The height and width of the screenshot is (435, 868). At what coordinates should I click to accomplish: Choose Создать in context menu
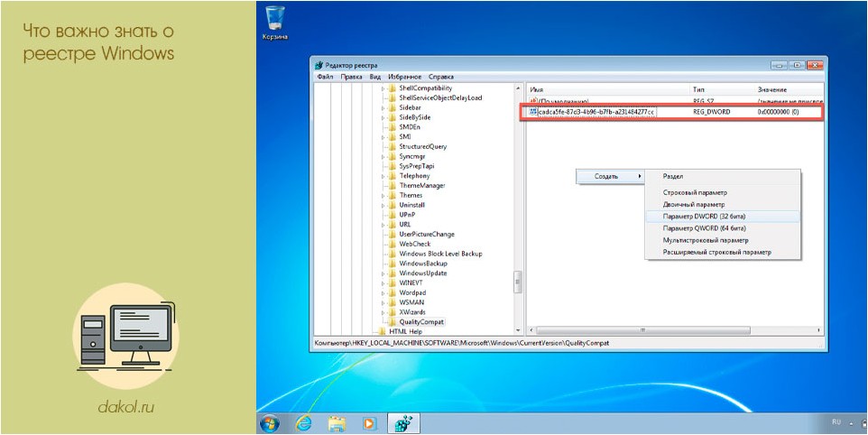pos(611,177)
